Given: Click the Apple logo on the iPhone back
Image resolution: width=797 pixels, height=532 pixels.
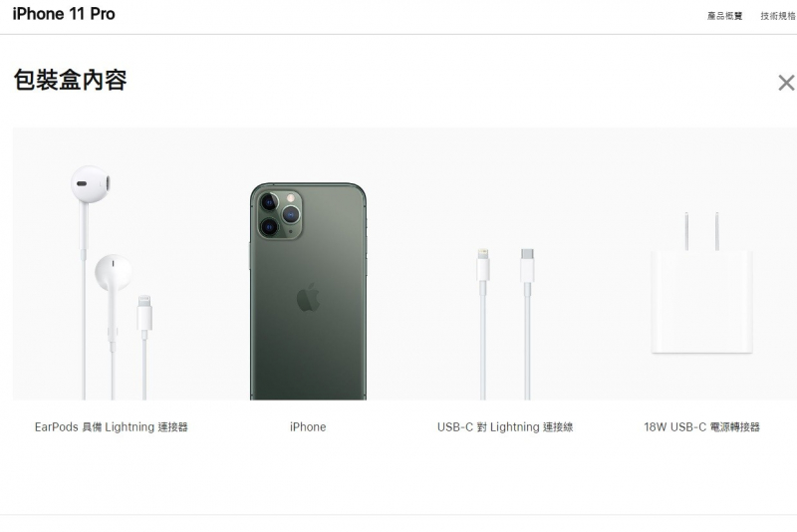Looking at the screenshot, I should 309,297.
